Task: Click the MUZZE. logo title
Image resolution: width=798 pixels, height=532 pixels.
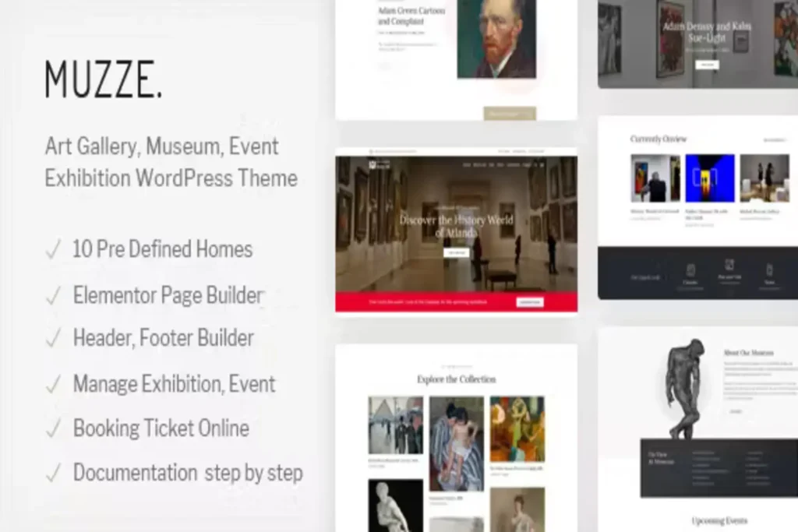Action: [103, 79]
